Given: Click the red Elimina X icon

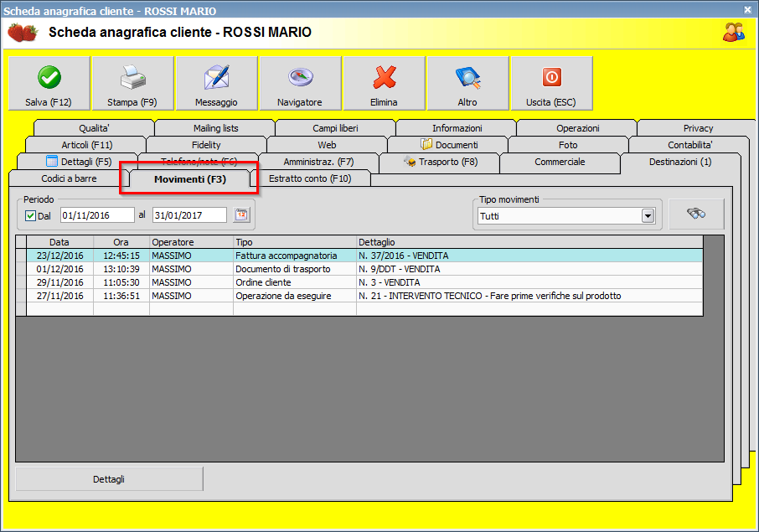Looking at the screenshot, I should (384, 78).
